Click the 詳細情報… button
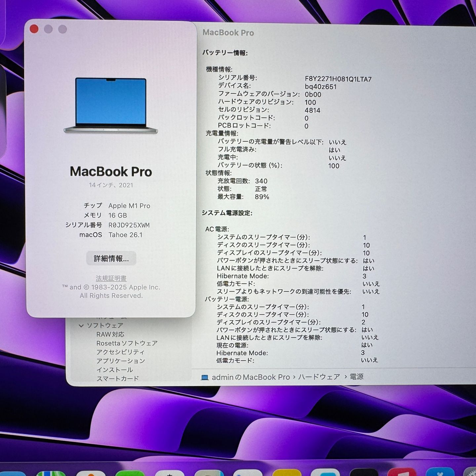The height and width of the screenshot is (476, 476). tap(111, 258)
